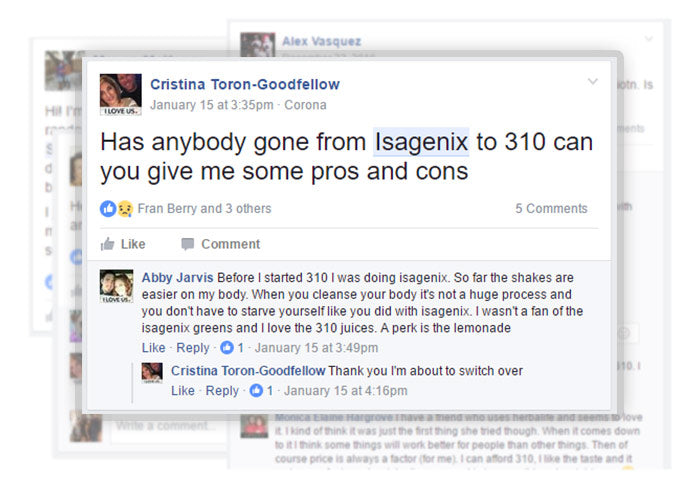Open Cristina Toron-Goodfellow's name in post header
This screenshot has height=482, width=700.
(x=245, y=84)
